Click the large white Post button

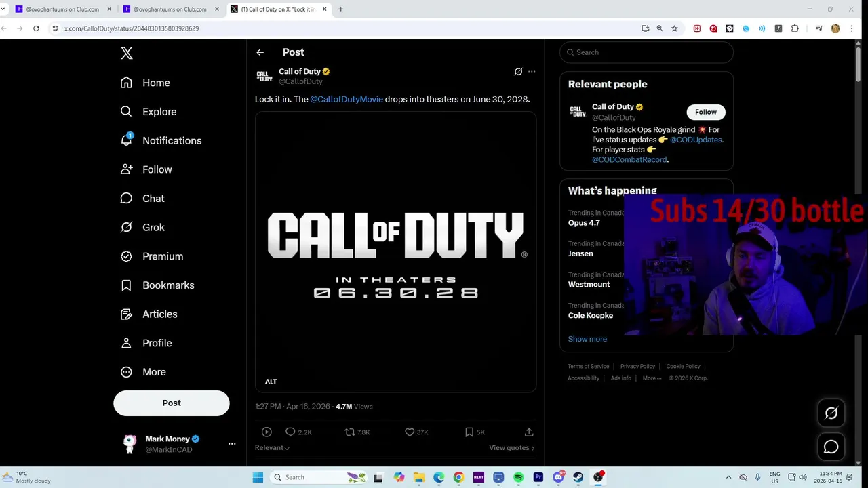(172, 403)
